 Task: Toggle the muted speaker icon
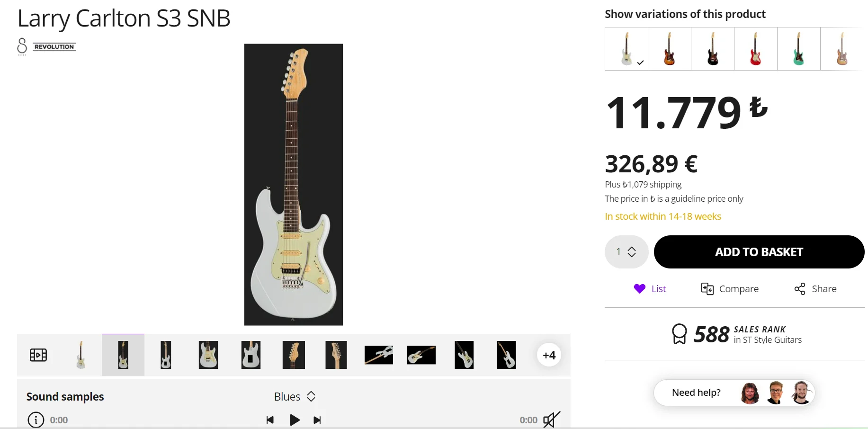click(551, 420)
